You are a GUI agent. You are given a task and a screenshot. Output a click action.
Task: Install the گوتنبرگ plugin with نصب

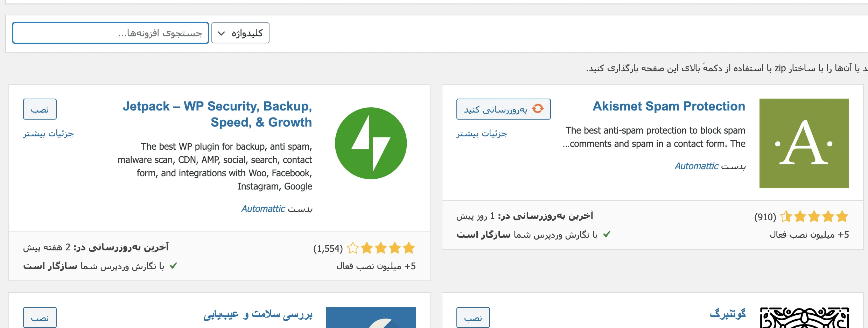473,318
